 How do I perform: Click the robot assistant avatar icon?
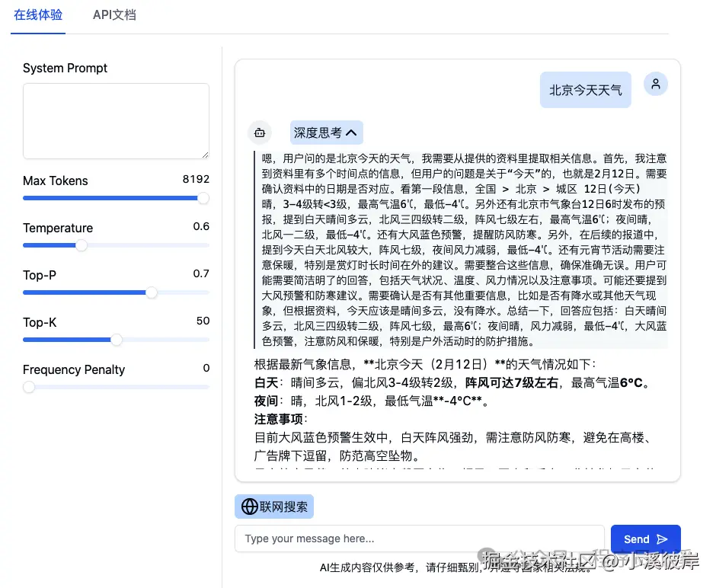pyautogui.click(x=259, y=132)
